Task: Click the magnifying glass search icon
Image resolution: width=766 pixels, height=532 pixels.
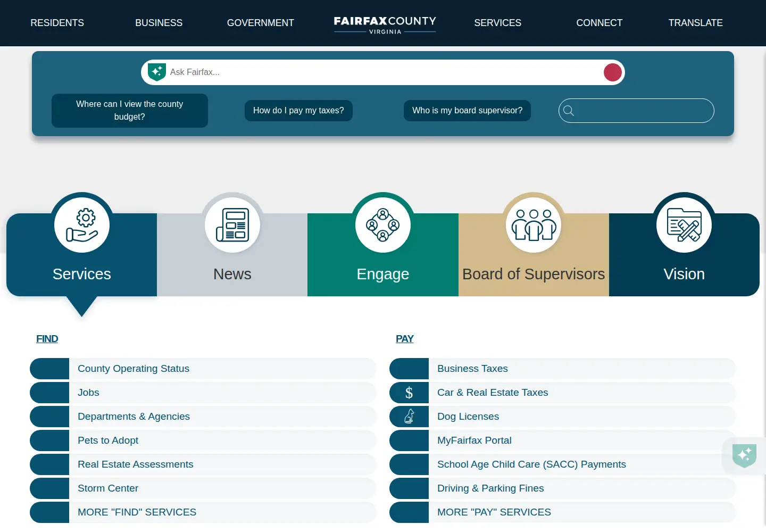Action: pyautogui.click(x=569, y=111)
